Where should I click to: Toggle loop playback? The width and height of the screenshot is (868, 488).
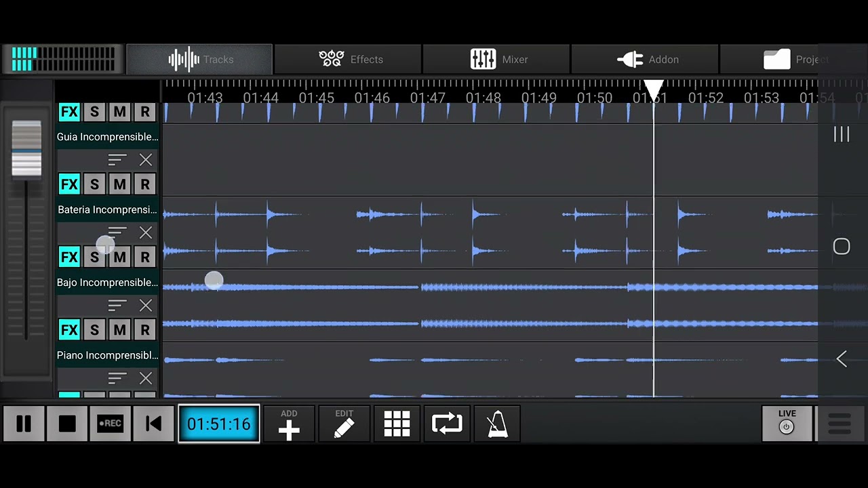point(447,424)
